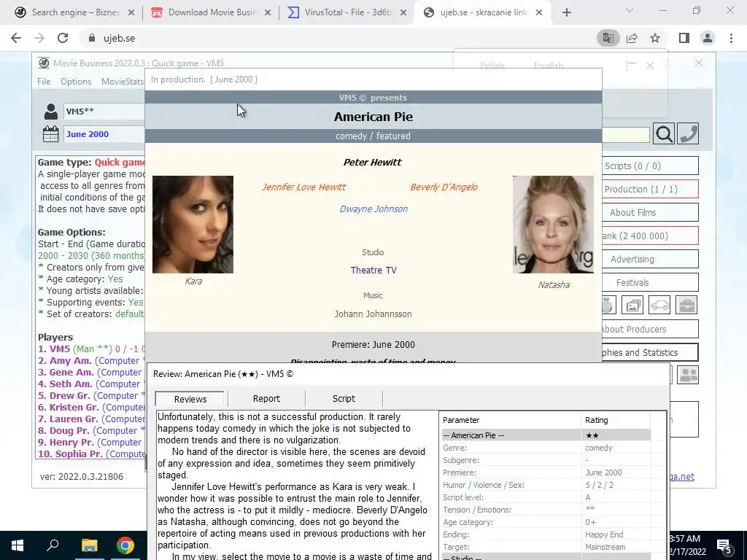Image resolution: width=747 pixels, height=560 pixels.
Task: Open the tab search chevron in Chrome
Action: tap(630, 10)
